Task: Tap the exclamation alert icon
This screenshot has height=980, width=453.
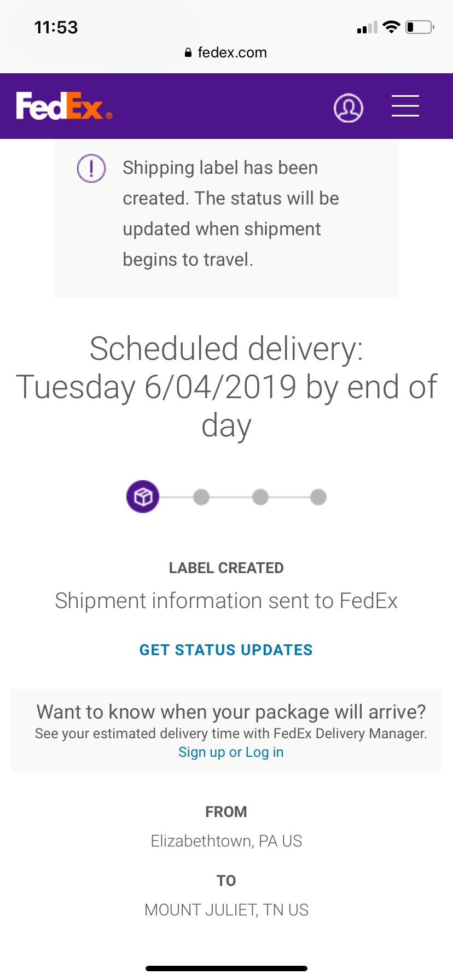Action: point(91,168)
